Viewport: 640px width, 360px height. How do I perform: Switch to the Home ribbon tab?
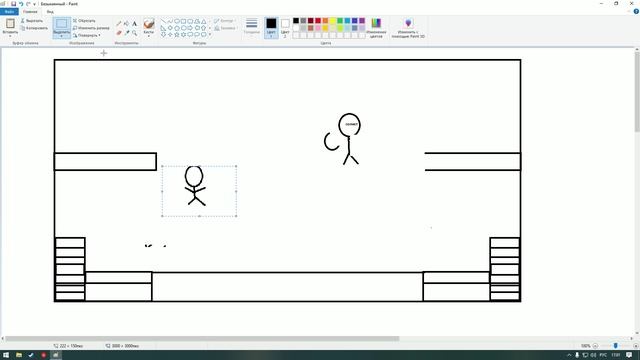point(30,12)
